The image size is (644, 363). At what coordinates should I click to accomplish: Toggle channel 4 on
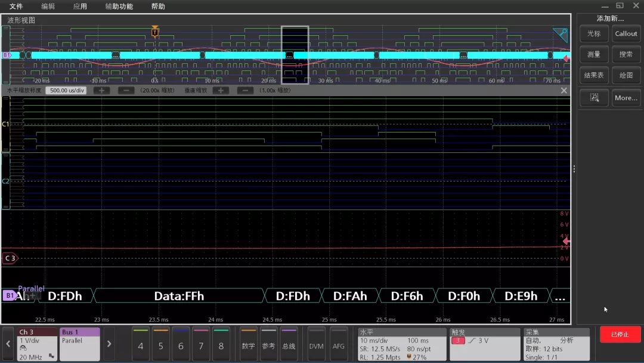[141, 344]
